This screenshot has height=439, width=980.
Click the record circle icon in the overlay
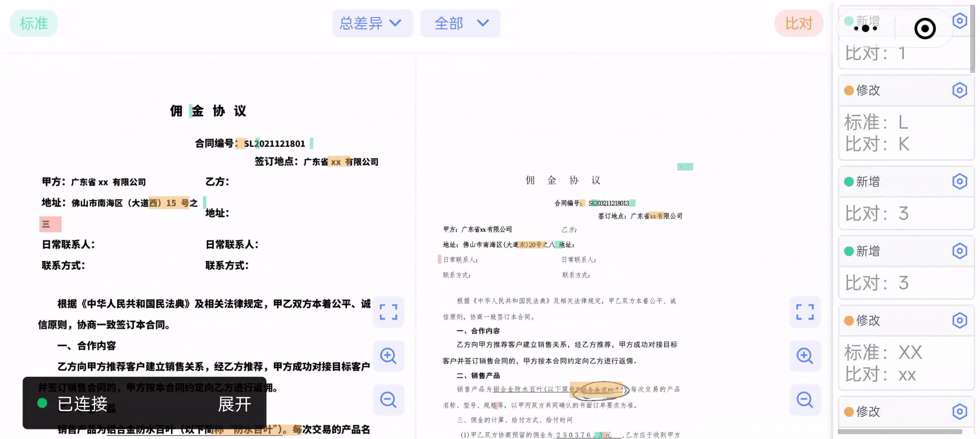tap(924, 29)
